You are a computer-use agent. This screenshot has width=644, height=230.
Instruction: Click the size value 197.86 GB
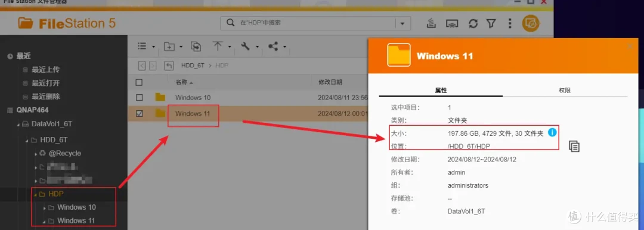pyautogui.click(x=463, y=133)
